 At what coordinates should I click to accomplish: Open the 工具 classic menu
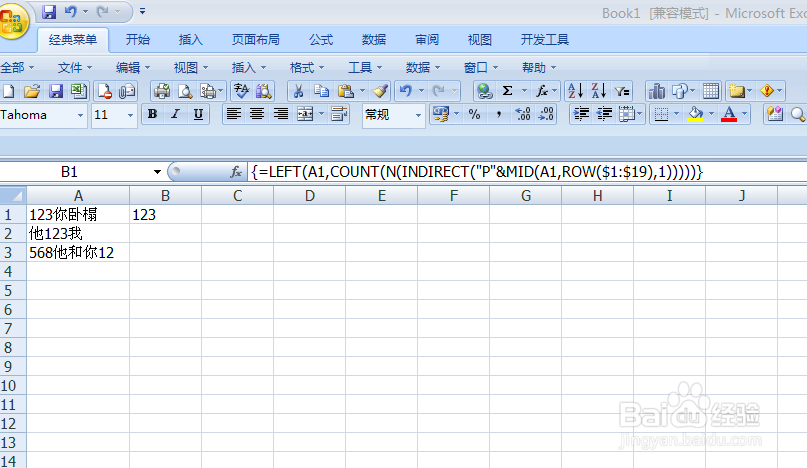[365, 67]
